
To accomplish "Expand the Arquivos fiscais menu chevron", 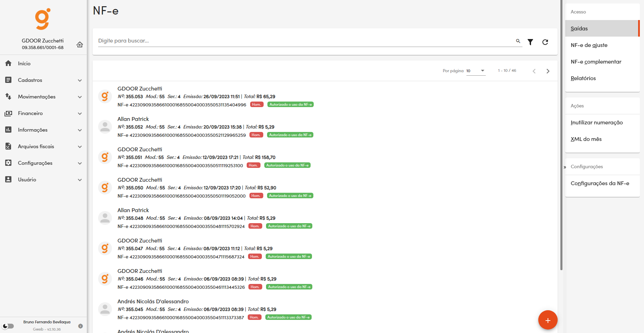I will coord(80,146).
